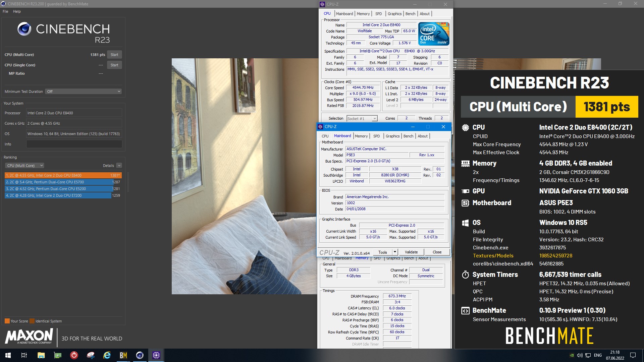The image size is (644, 362).
Task: Click the CPU-Z Close button
Action: (437, 252)
